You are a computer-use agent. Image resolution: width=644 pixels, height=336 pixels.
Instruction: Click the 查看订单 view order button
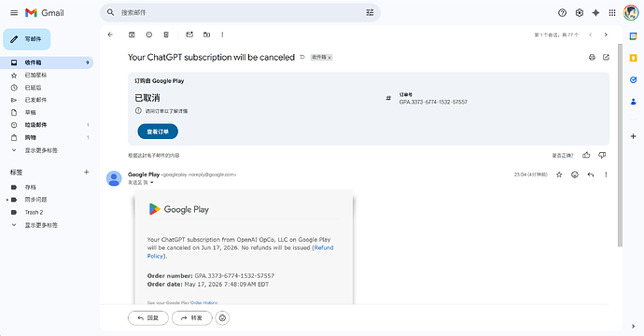pyautogui.click(x=158, y=132)
